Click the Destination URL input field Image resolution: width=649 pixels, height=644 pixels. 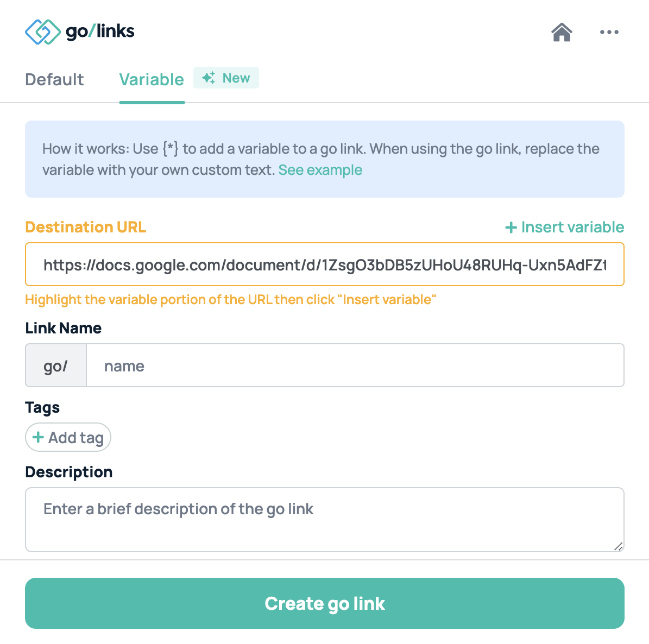point(324,264)
